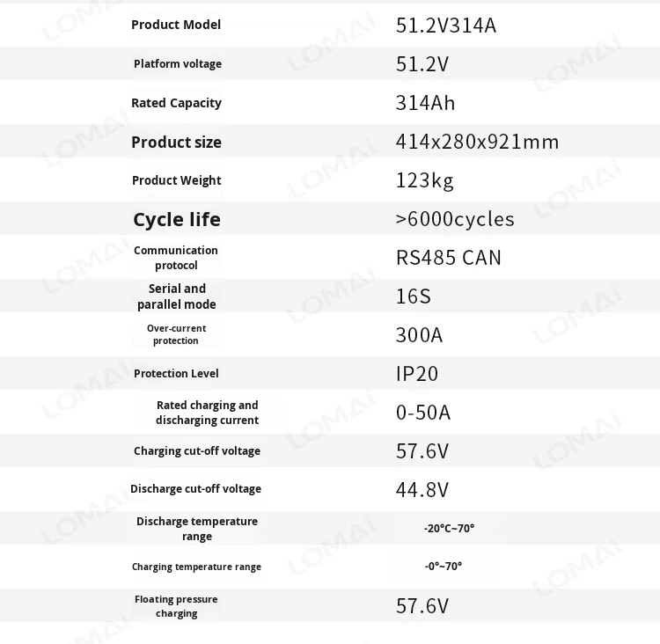Click the -20°C~70° discharge temperature value
Image resolution: width=660 pixels, height=644 pixels.
point(449,528)
